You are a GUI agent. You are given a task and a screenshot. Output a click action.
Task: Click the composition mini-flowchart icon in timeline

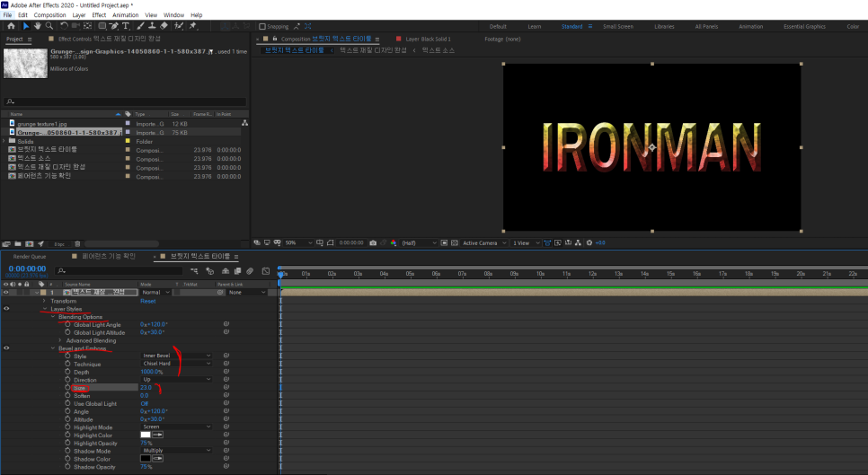click(194, 271)
